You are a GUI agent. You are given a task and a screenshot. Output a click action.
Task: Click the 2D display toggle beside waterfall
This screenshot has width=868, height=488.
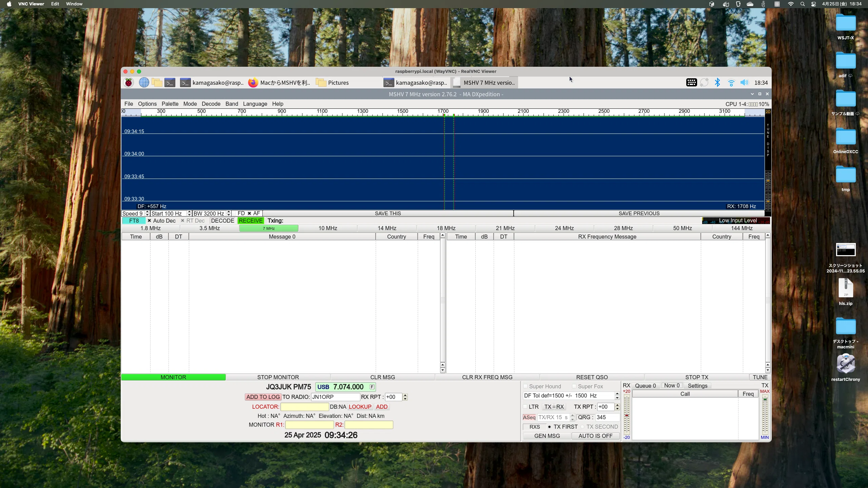[x=768, y=112]
